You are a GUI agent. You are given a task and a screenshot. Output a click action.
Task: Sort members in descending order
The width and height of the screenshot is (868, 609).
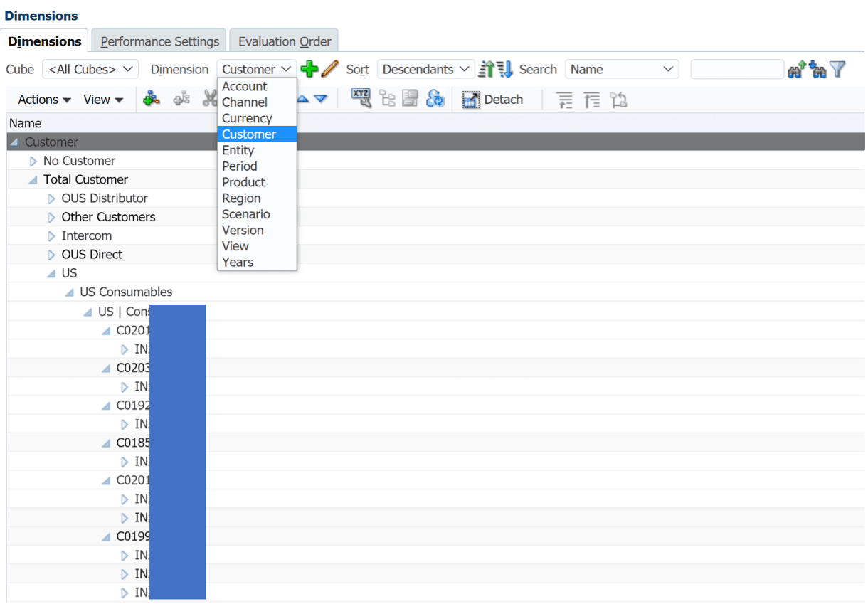504,69
